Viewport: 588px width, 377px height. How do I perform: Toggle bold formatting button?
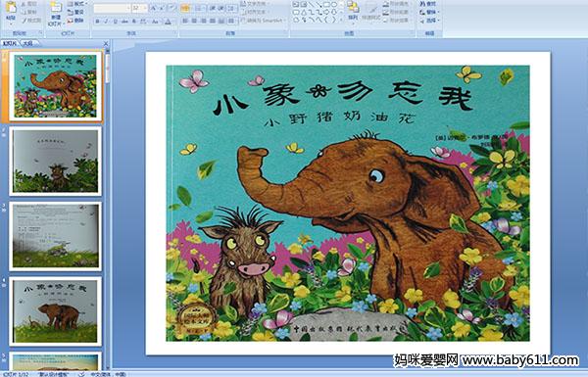coord(97,22)
